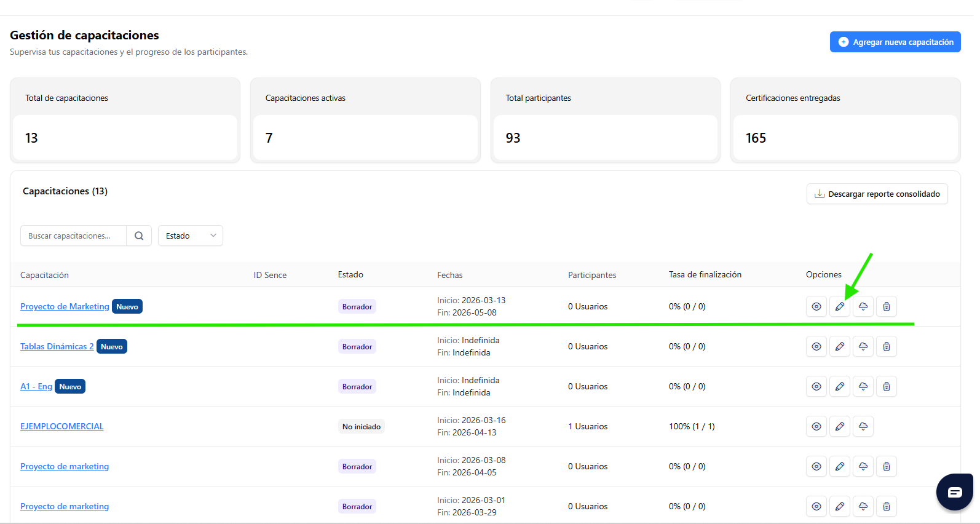
Task: Click the trash icon for Tablas Dinámicas 2
Action: 887,346
